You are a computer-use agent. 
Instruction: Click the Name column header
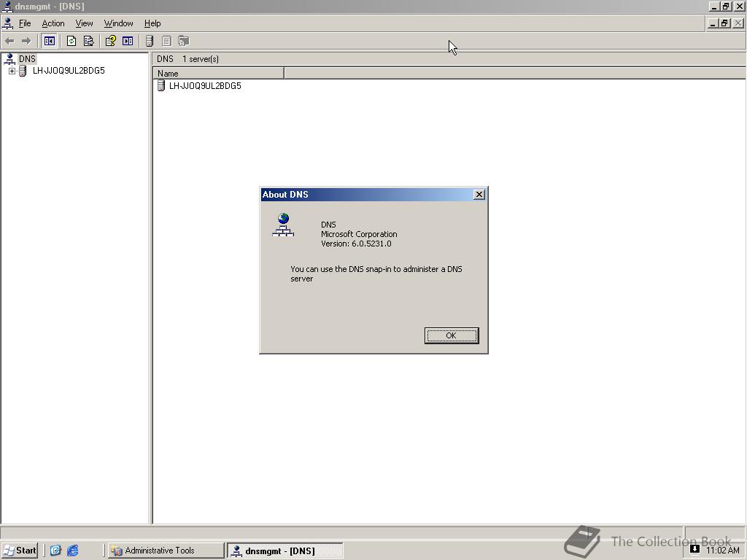(x=218, y=74)
